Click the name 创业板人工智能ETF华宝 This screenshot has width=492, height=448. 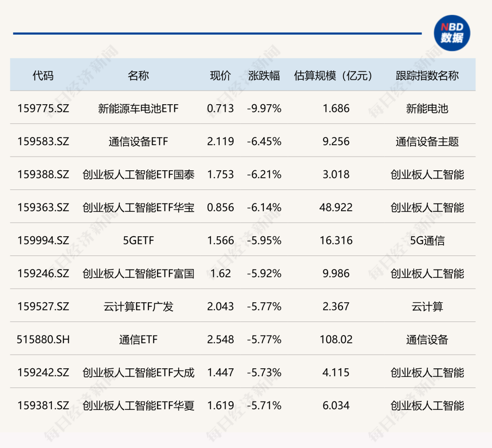click(138, 208)
